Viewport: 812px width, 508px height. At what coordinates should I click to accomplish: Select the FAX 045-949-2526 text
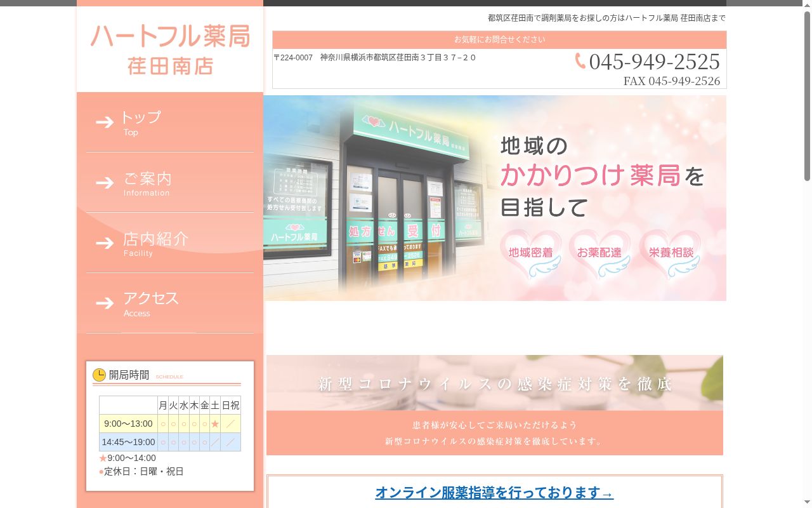click(672, 81)
